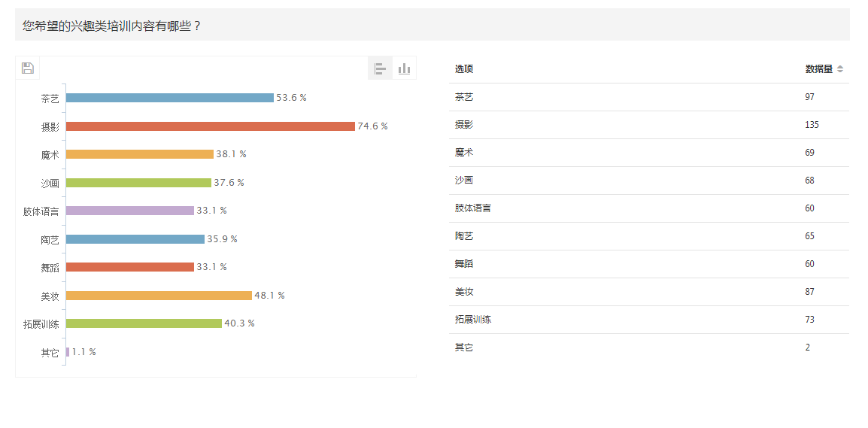This screenshot has width=868, height=428.
Task: Switch to horizontal bar chart view
Action: 381,68
